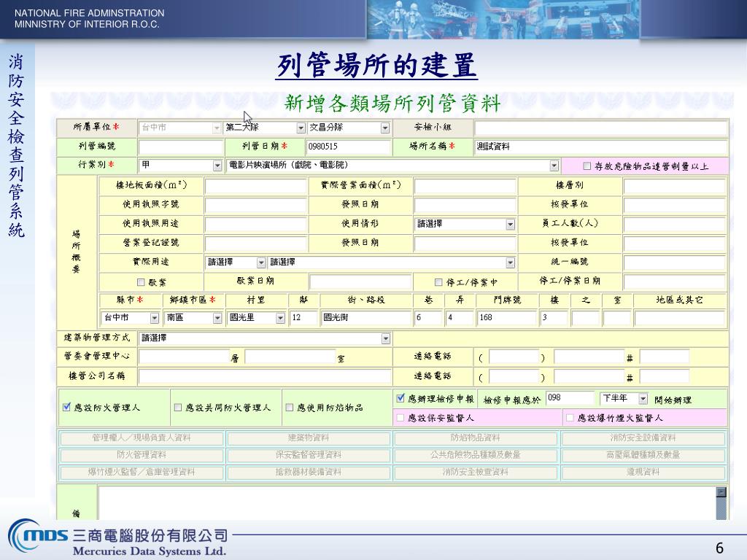Click 管理權人/現場負責人資料 button
Image resolution: width=747 pixels, height=560 pixels.
[142, 437]
